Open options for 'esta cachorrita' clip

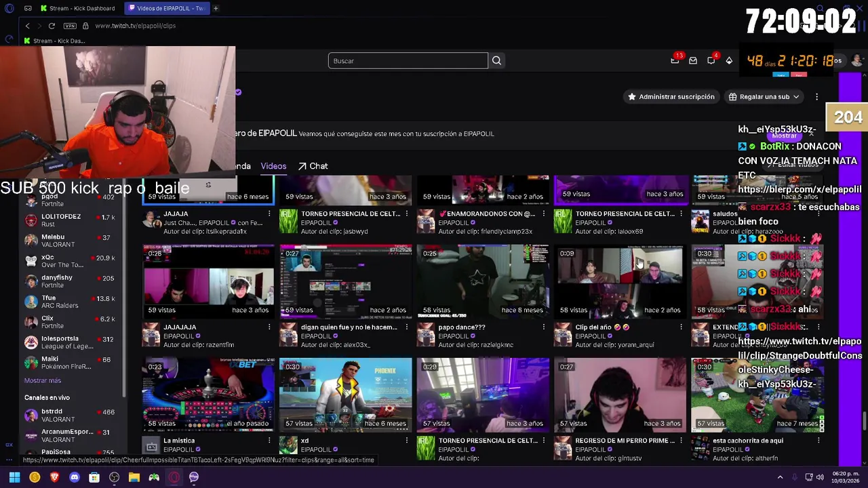click(818, 441)
